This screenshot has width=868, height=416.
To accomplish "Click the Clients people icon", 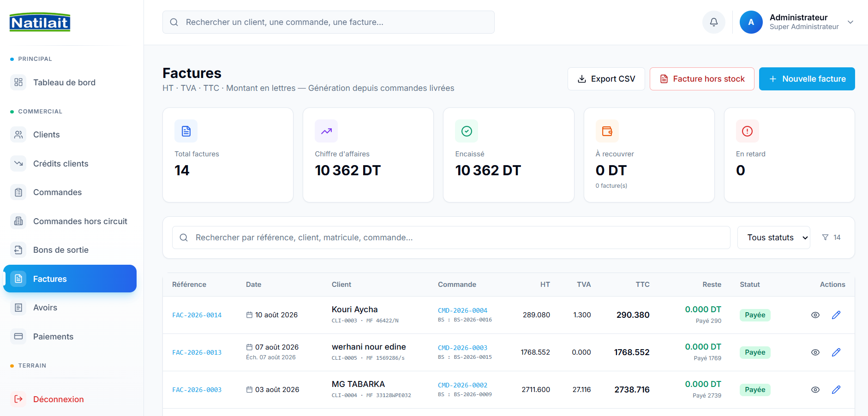I will tap(18, 134).
